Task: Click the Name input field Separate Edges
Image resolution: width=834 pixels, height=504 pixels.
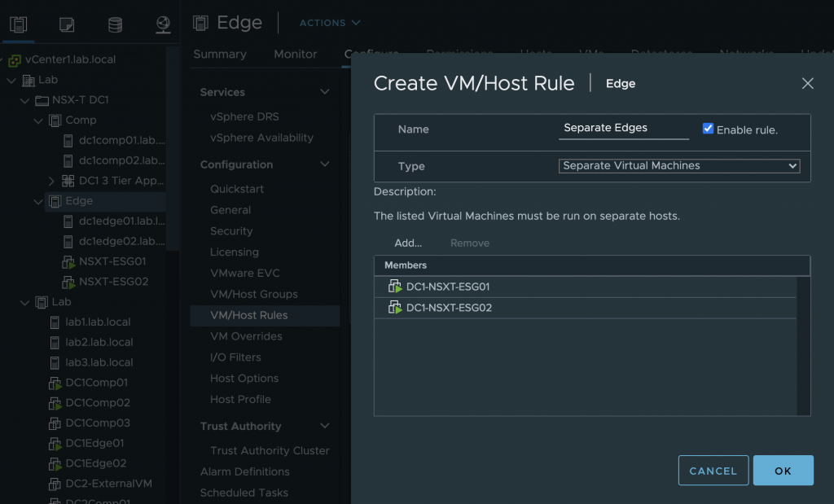Action: click(623, 128)
